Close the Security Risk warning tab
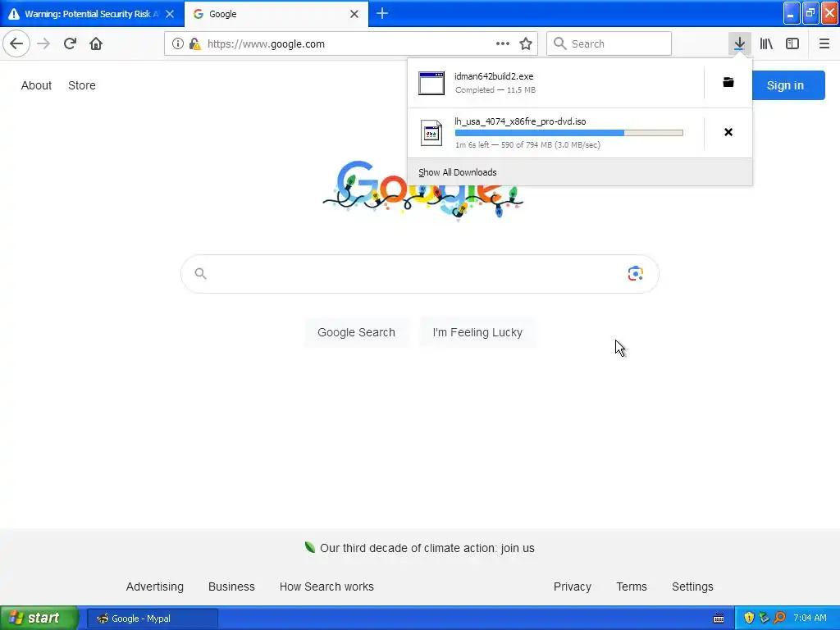 coord(170,14)
